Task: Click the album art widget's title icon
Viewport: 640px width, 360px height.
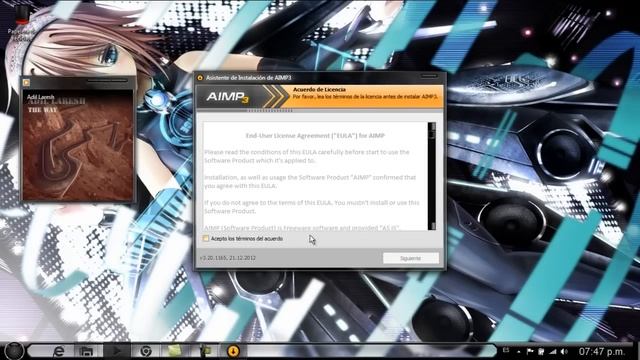Action: point(27,82)
